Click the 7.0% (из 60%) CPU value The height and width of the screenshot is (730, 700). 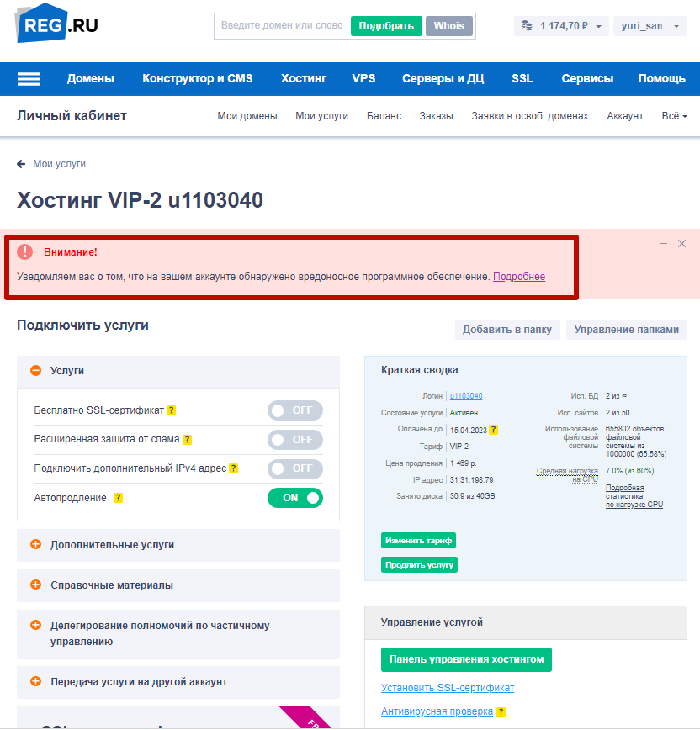[629, 471]
